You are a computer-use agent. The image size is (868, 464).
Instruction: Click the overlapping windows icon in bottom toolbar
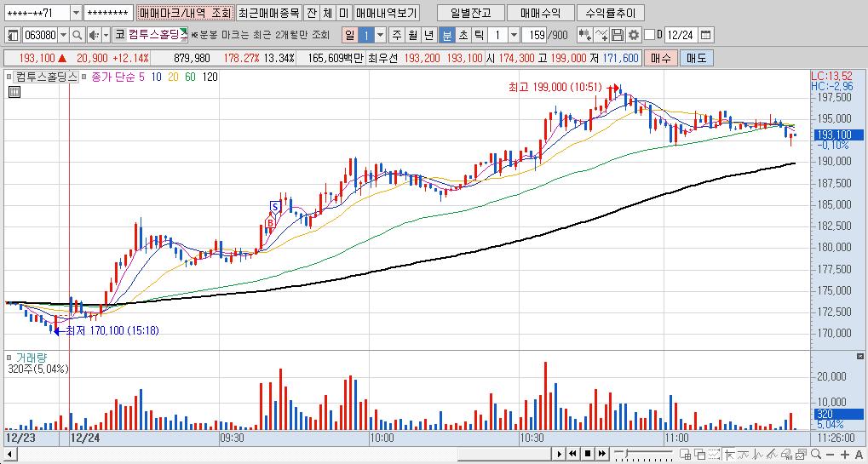point(700,454)
